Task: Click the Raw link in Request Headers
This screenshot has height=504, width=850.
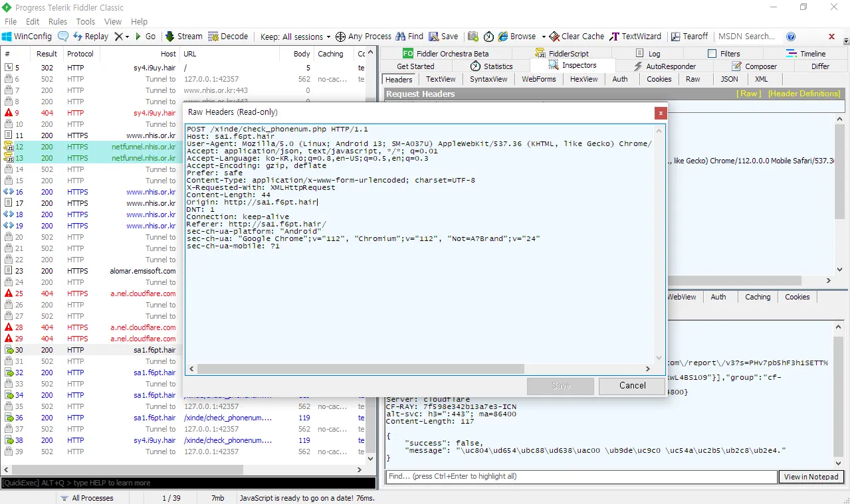Action: tap(749, 94)
